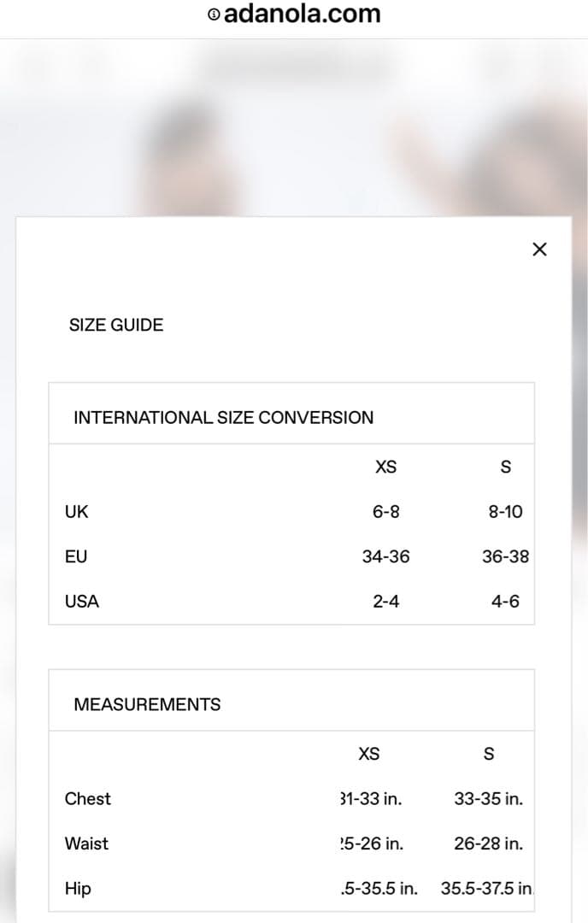This screenshot has width=588, height=923.
Task: Select the S column in size conversion
Action: [506, 467]
